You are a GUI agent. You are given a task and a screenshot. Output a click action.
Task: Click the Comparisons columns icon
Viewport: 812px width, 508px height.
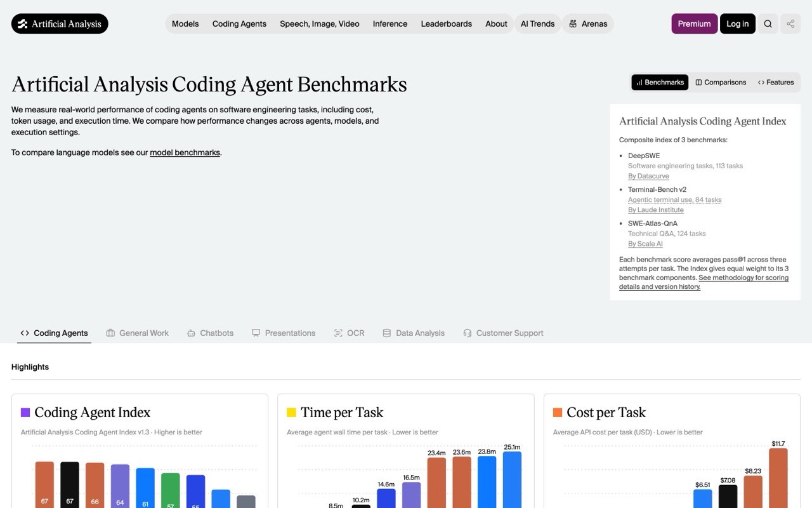pos(698,83)
